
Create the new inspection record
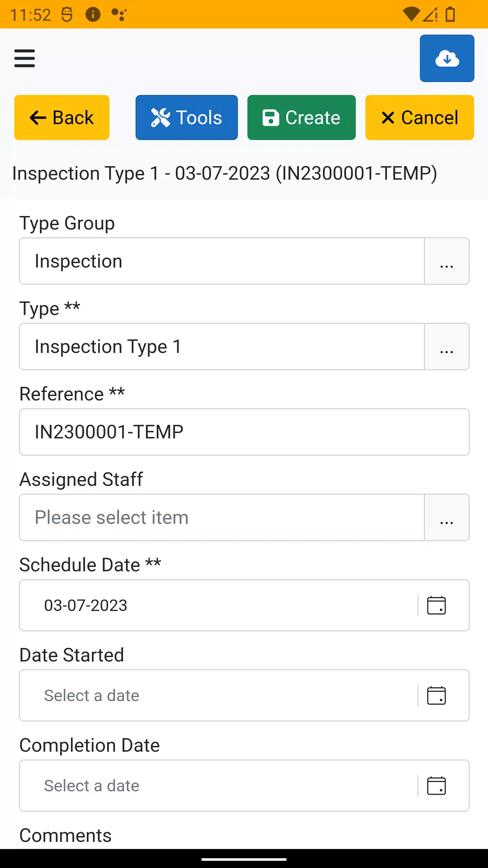(x=301, y=117)
